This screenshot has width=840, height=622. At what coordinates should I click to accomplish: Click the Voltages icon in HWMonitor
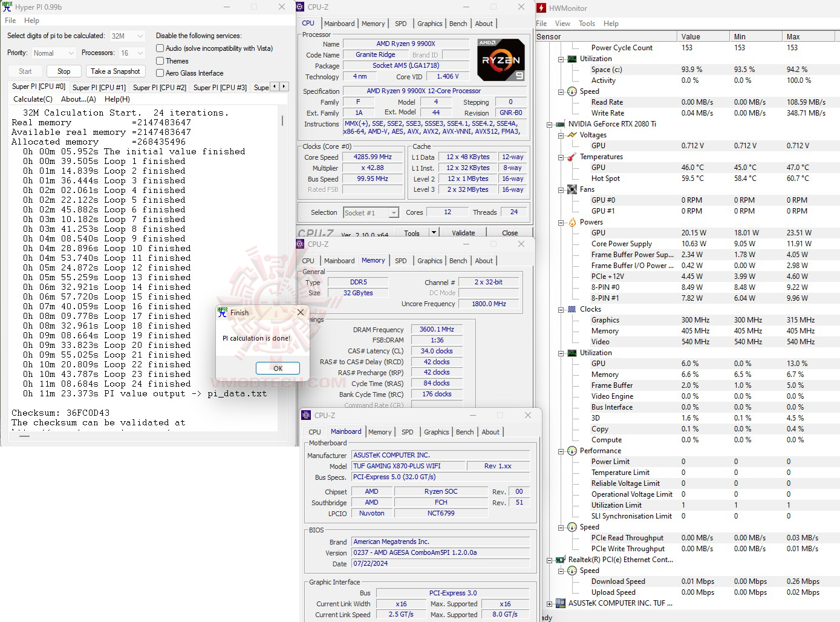pyautogui.click(x=571, y=135)
